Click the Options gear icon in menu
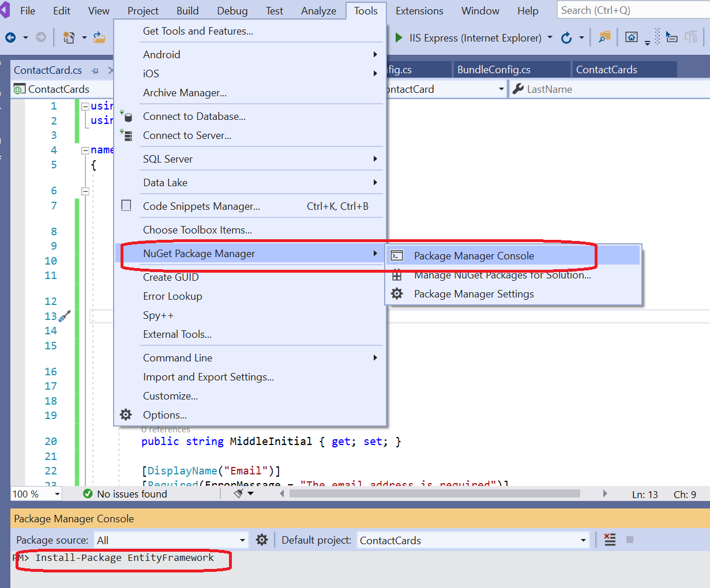 point(126,414)
